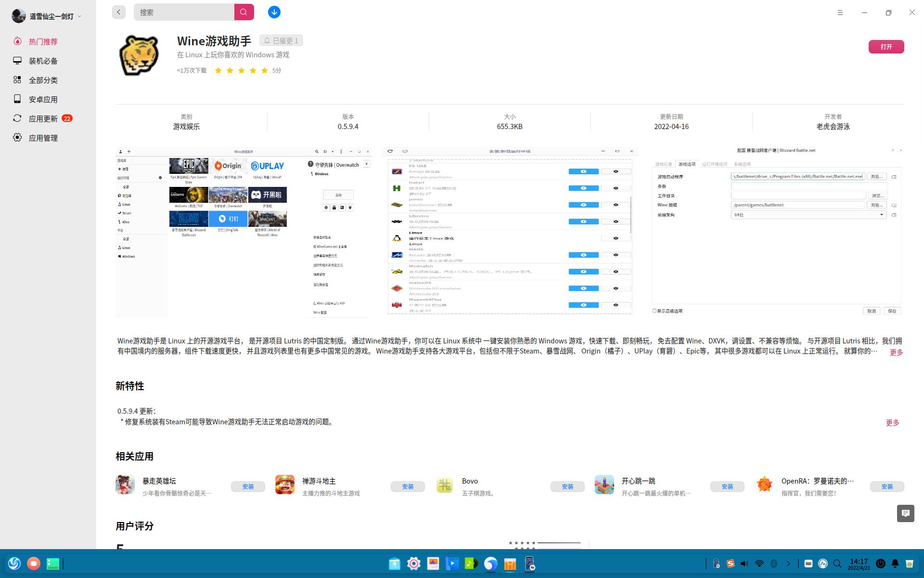Select 热门推荐 in the sidebar
924x578 pixels.
point(43,41)
